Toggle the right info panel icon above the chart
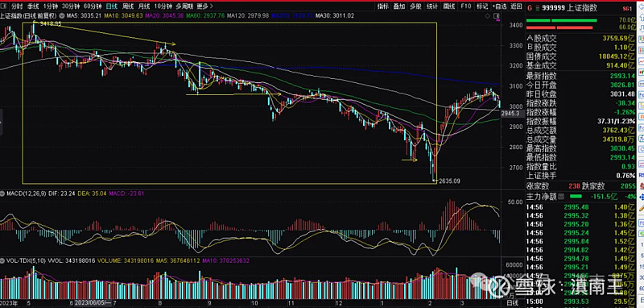 click(x=497, y=15)
